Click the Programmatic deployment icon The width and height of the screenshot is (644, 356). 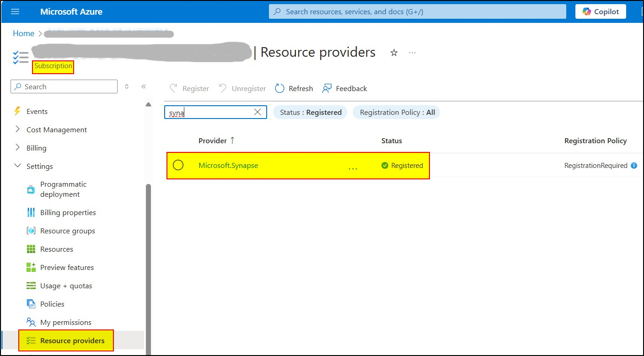(x=32, y=189)
